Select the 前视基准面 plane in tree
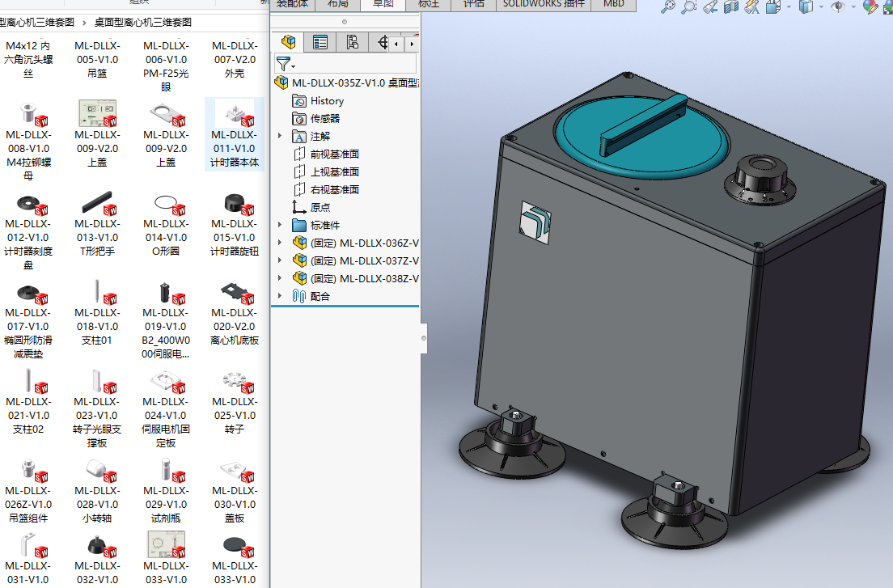Image resolution: width=893 pixels, height=588 pixels. [334, 154]
